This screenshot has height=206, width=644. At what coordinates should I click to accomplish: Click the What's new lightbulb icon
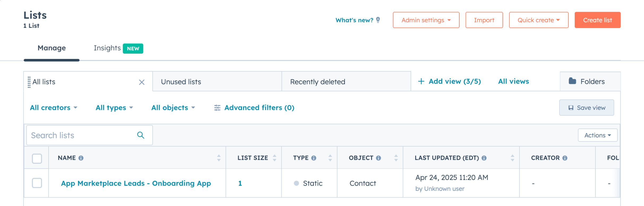coord(378,20)
